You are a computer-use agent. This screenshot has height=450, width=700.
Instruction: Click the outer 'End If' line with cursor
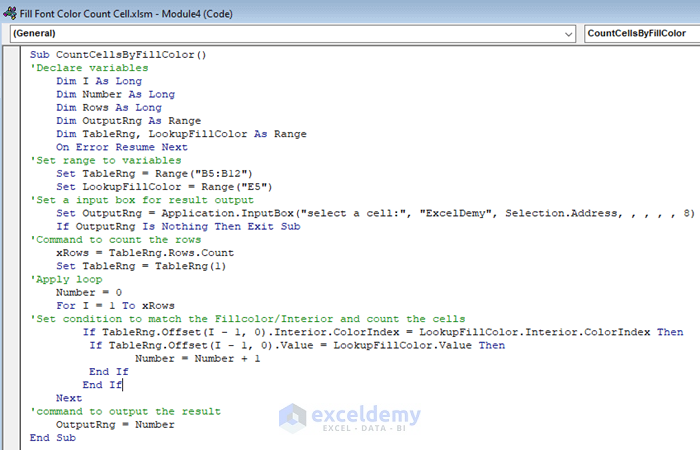102,385
